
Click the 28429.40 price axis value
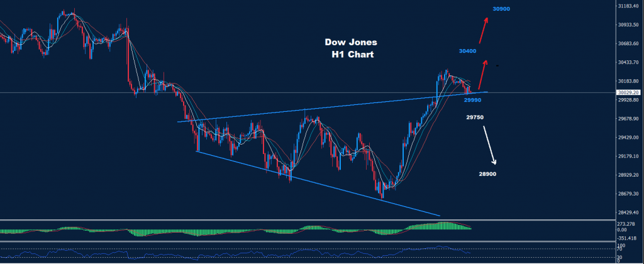(x=628, y=212)
